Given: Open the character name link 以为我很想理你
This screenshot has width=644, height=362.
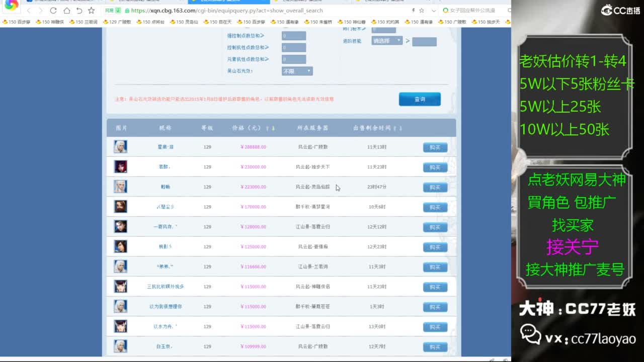Looking at the screenshot, I should [166, 307].
